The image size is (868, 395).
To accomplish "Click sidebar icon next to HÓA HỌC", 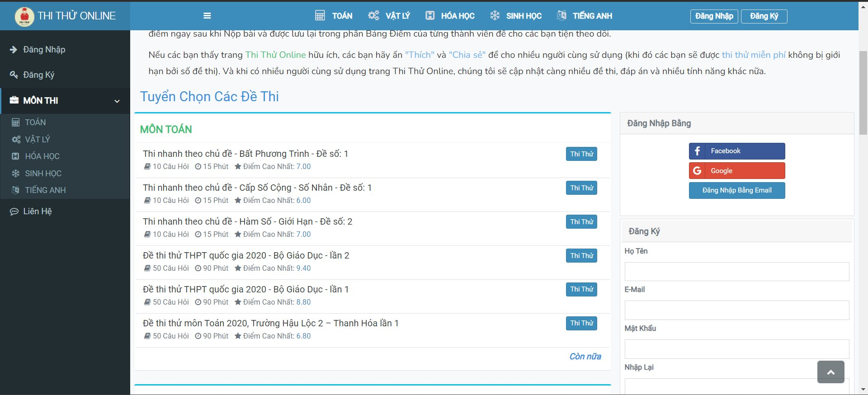I will (x=15, y=156).
